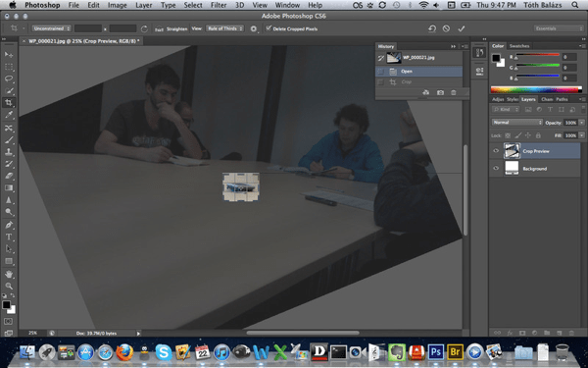Select the Path Selection tool
588x368 pixels.
(9, 249)
